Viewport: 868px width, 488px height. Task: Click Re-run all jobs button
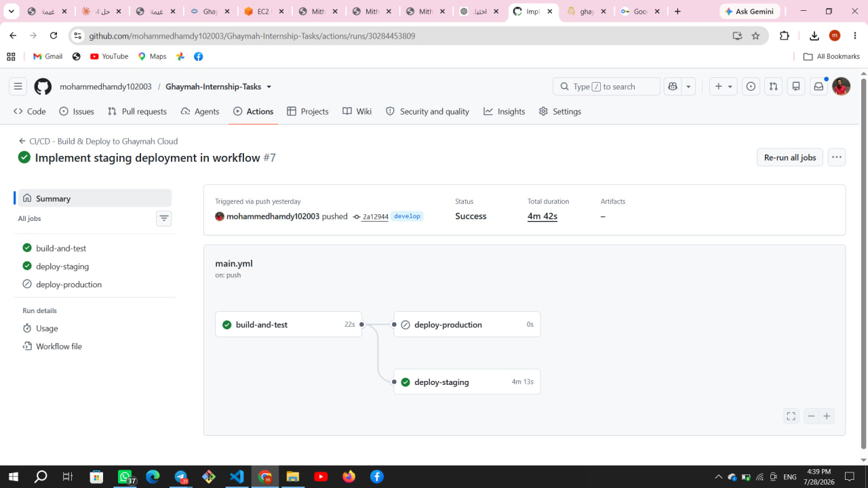[790, 157]
